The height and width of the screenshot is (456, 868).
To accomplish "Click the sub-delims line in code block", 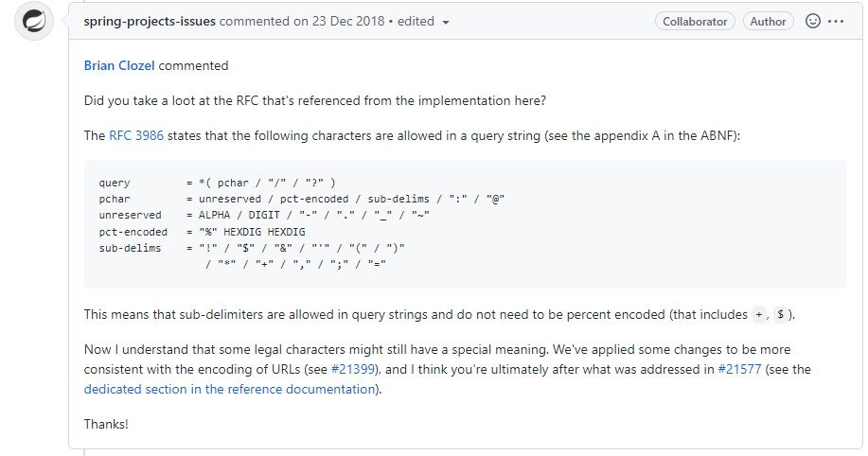I will tap(251, 248).
